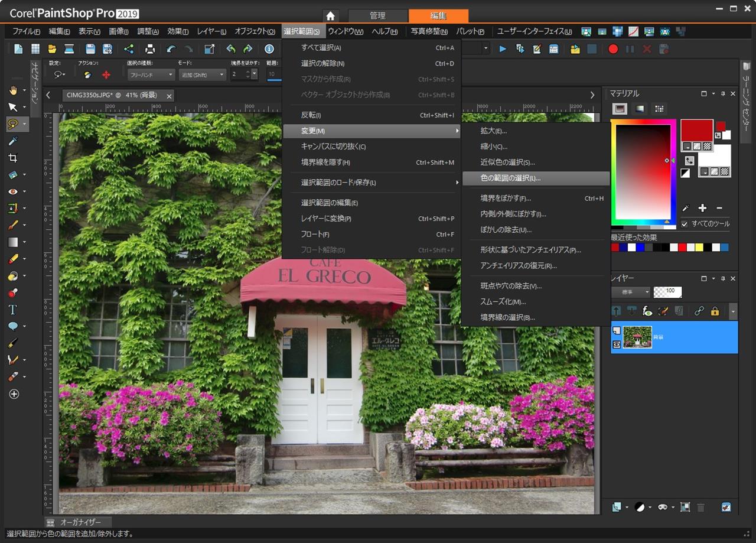Viewport: 756px width, 543px height.
Task: Open the 選択の種類 フリーハンド dropdown
Action: click(151, 74)
